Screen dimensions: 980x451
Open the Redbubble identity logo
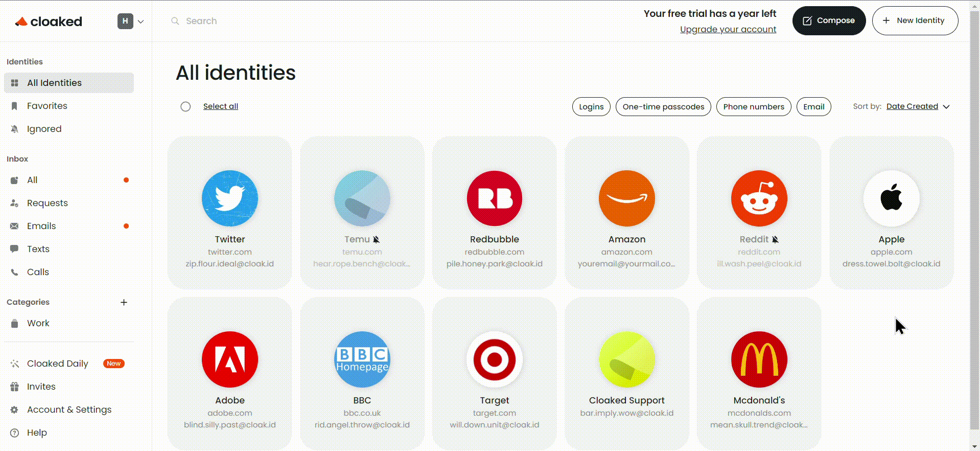click(x=495, y=198)
